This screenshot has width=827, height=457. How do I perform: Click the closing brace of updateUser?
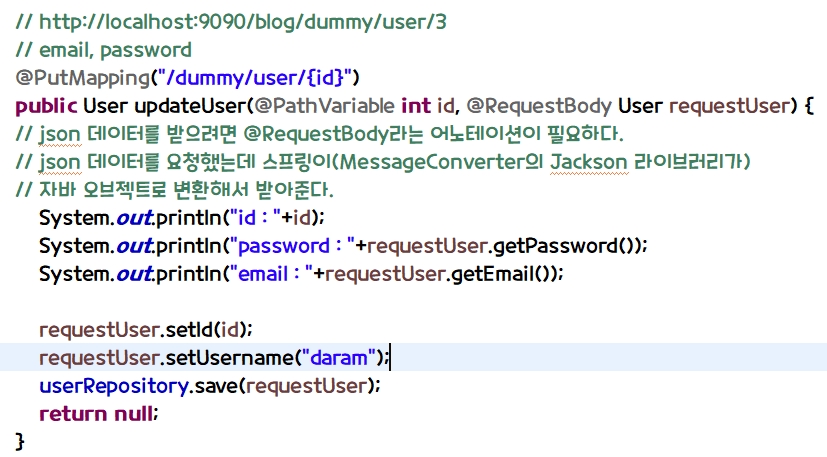(x=20, y=441)
